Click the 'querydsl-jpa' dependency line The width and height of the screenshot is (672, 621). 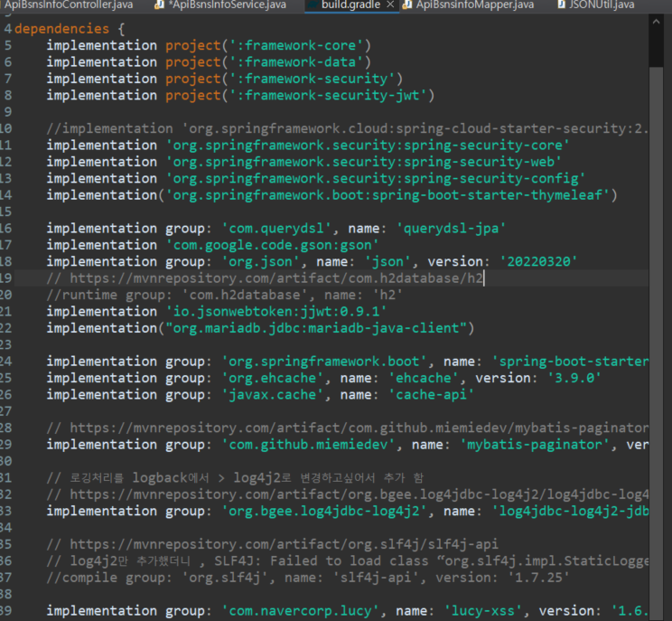276,229
